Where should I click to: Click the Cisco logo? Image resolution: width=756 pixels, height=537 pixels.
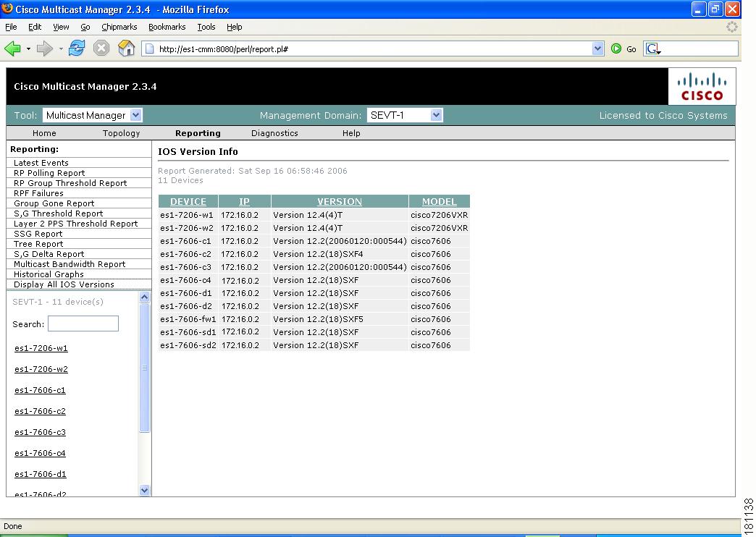click(702, 87)
